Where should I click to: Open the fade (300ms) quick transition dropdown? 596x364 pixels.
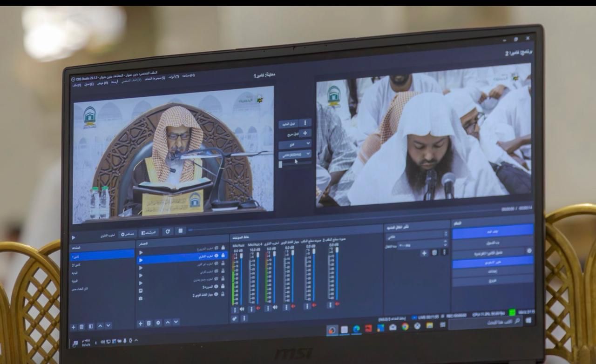[295, 155]
